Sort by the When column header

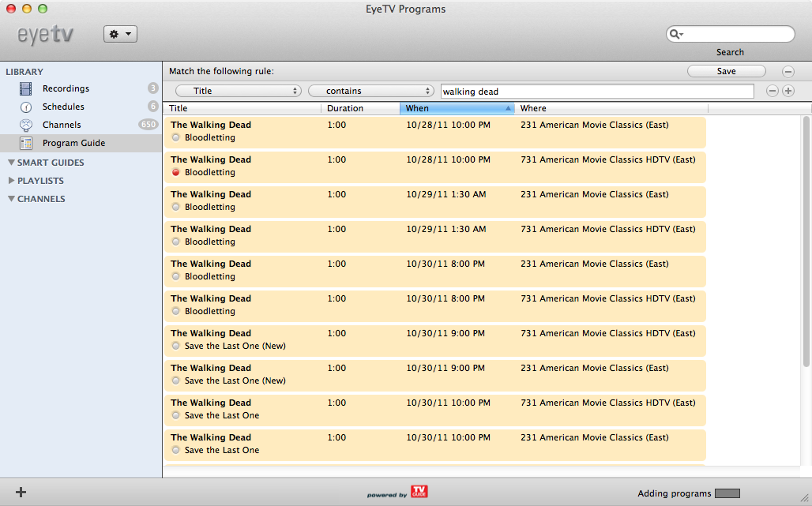(457, 108)
